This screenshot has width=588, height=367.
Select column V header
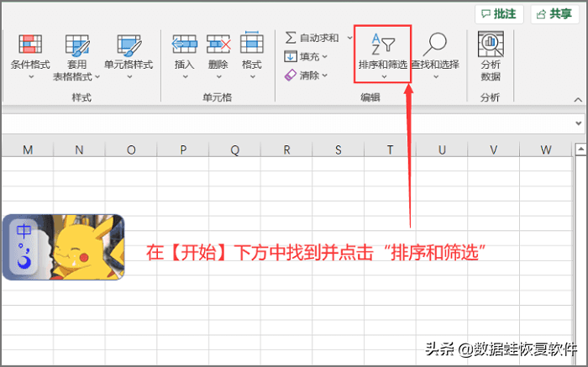click(x=494, y=150)
